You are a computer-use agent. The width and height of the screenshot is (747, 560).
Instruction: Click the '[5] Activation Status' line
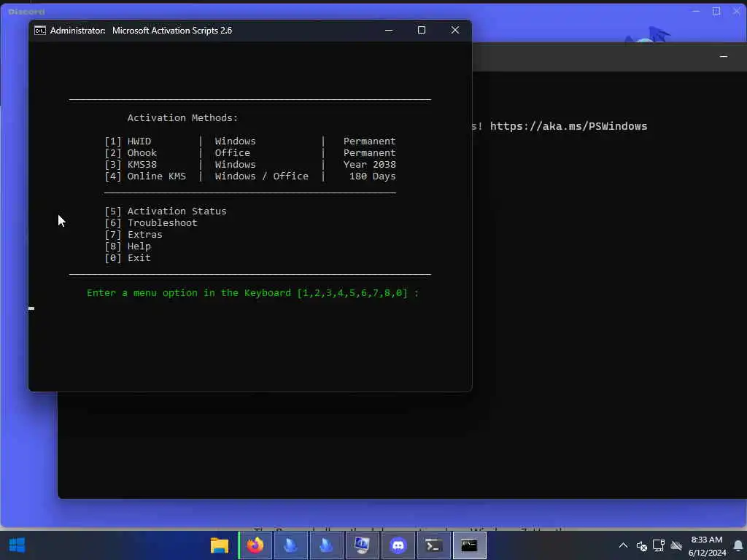pos(166,211)
